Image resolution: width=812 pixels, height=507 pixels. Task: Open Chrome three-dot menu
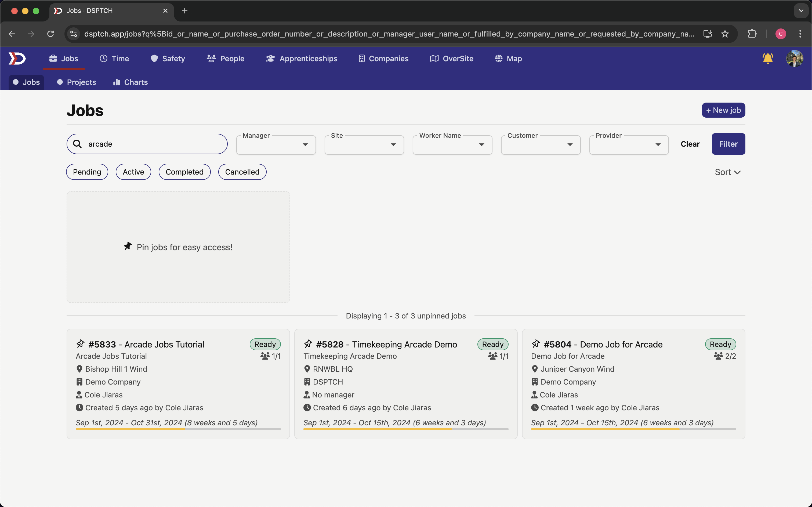800,34
